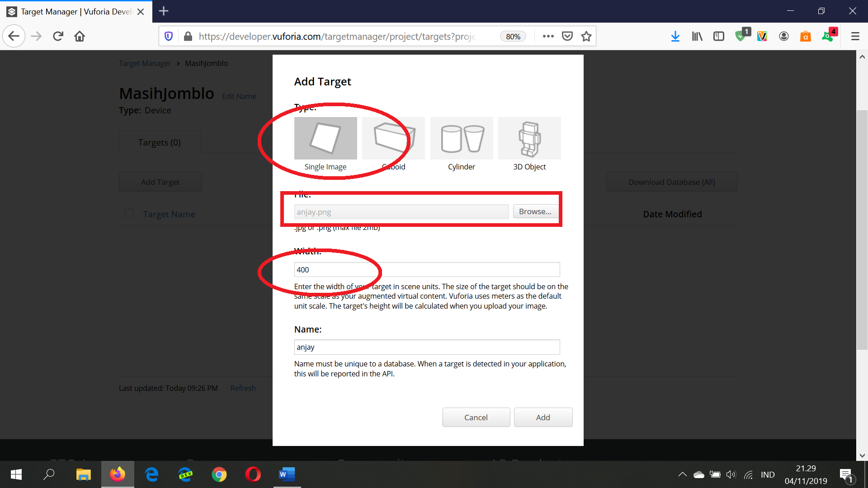Bookmark this page with star icon
This screenshot has height=488, width=868.
586,36
